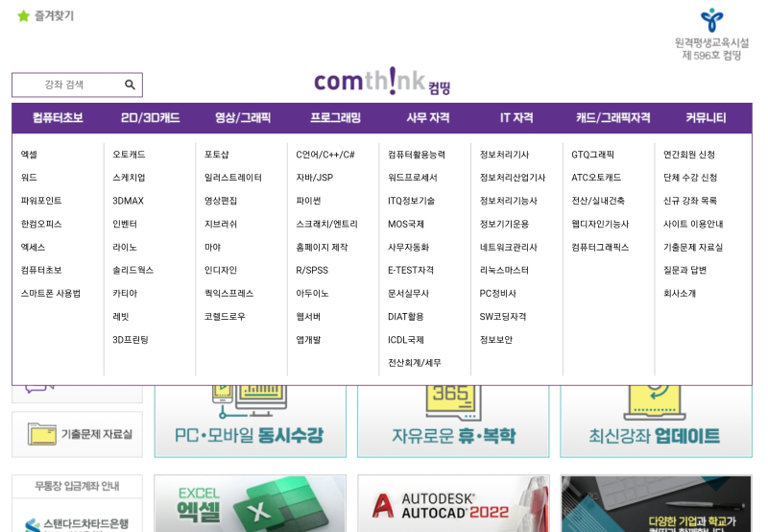Open 정보보안 certification link
The image size is (768, 532).
[x=495, y=340]
